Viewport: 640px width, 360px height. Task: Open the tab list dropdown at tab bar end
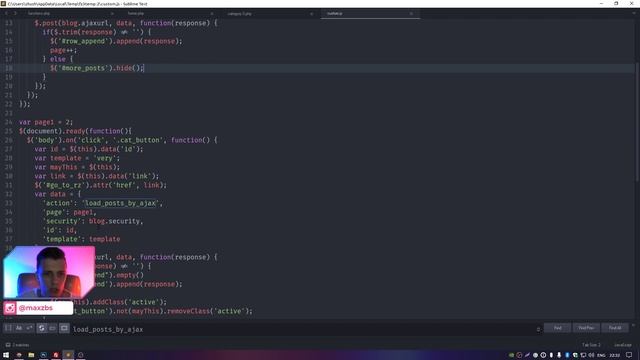(x=634, y=13)
